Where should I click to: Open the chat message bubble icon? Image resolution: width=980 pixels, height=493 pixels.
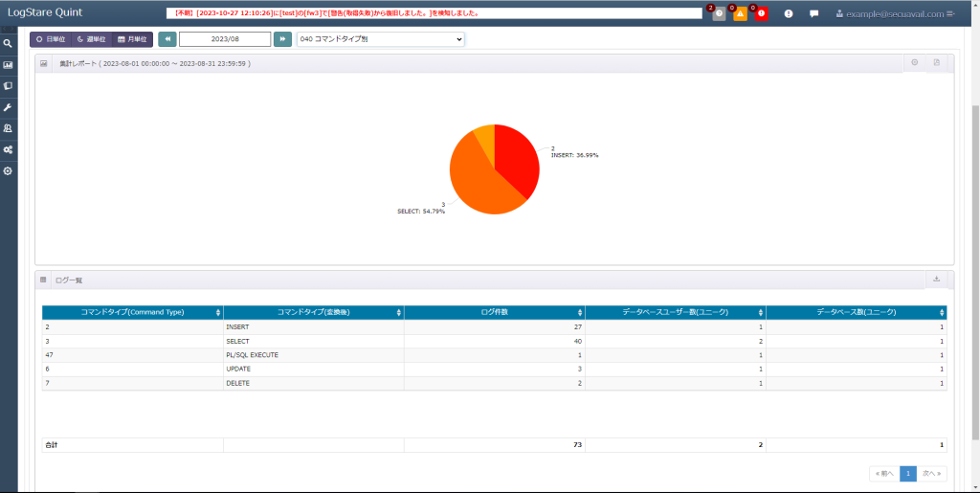[x=813, y=13]
